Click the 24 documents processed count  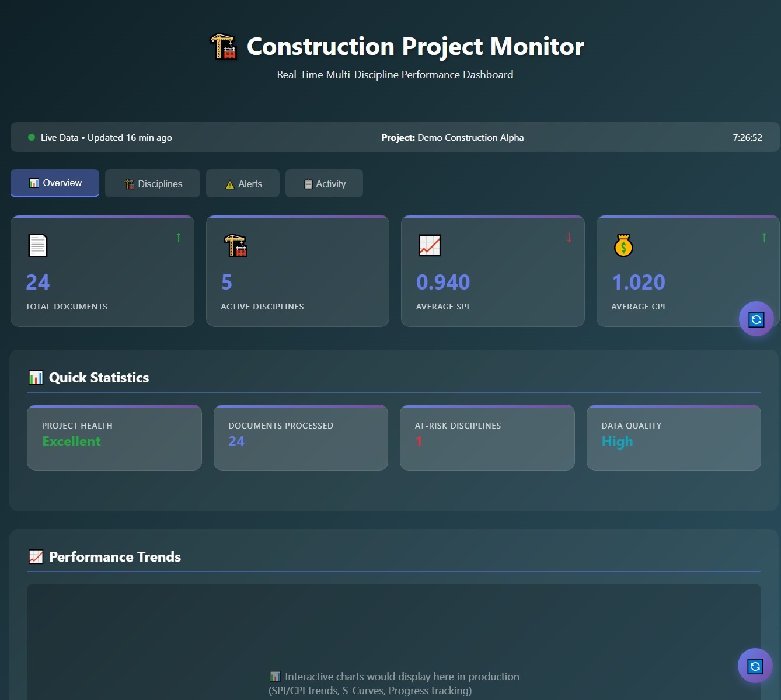[236, 441]
